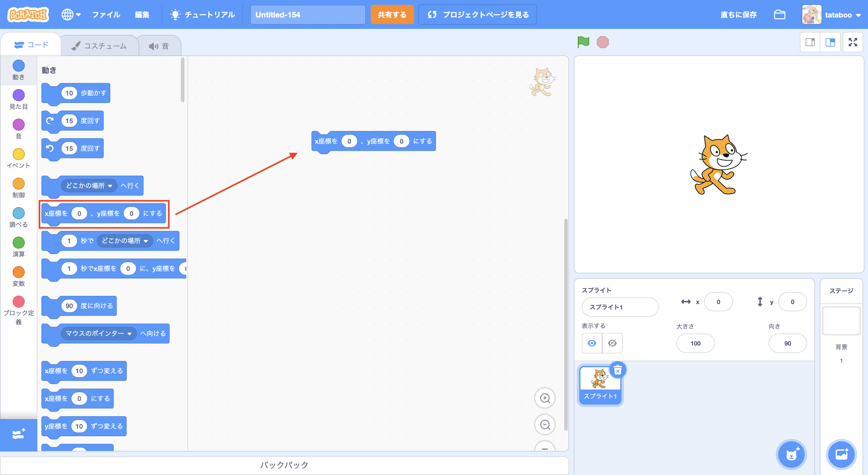This screenshot has height=475, width=868.
Task: Zoom in on the code workspace
Action: click(x=545, y=398)
